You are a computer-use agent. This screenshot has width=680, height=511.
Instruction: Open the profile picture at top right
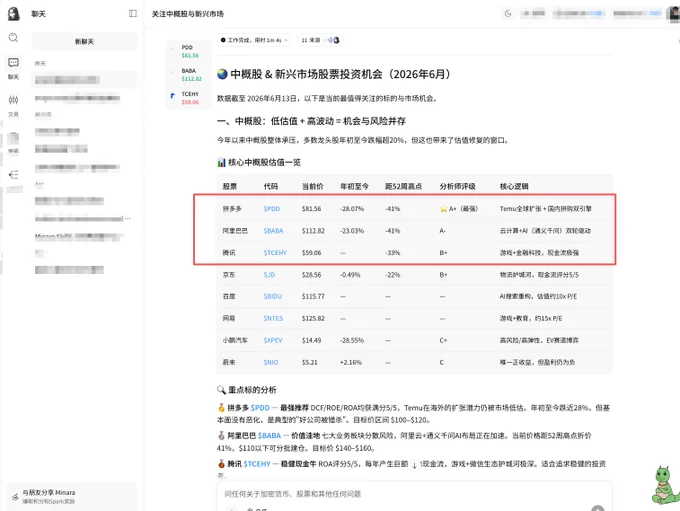click(x=674, y=13)
